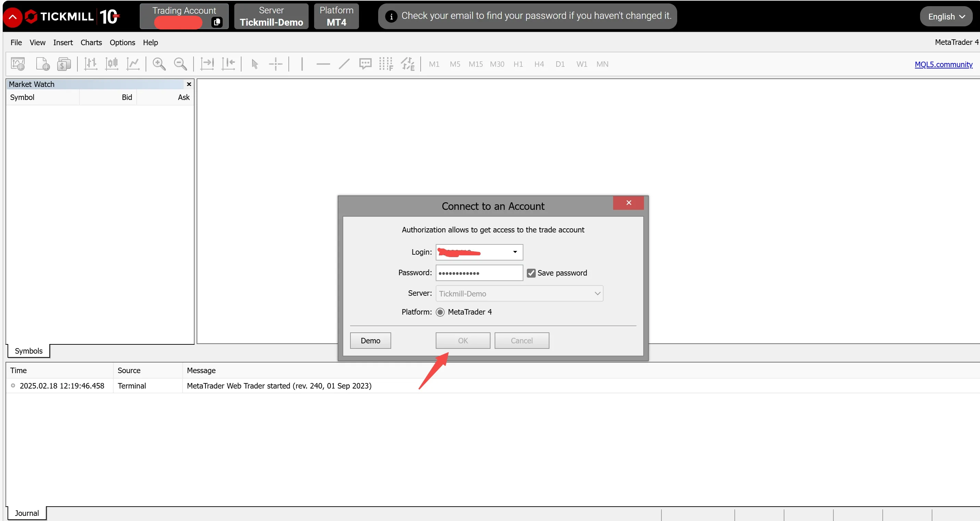Close the Market Watch panel

coord(189,84)
